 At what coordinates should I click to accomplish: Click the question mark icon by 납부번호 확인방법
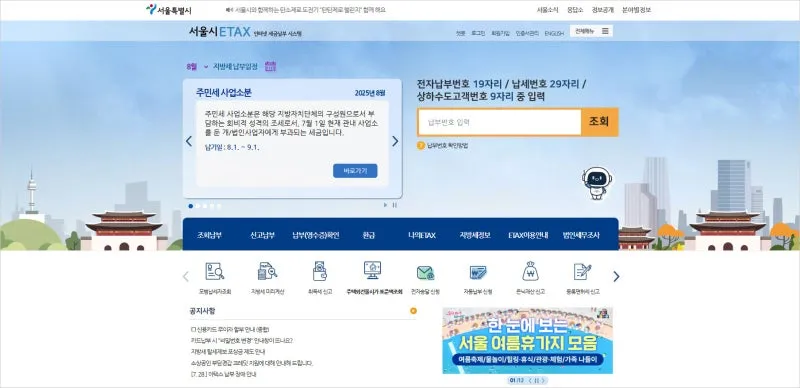pyautogui.click(x=421, y=146)
